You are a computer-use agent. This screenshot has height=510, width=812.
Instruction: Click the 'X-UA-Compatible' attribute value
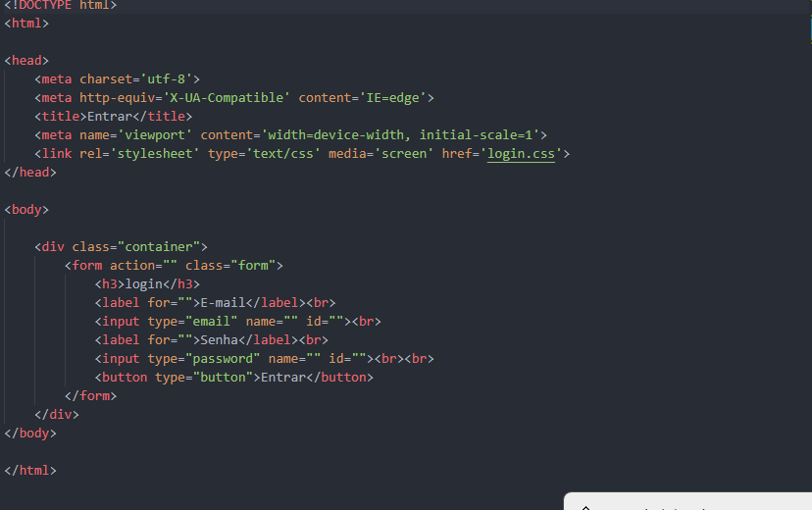coord(226,98)
